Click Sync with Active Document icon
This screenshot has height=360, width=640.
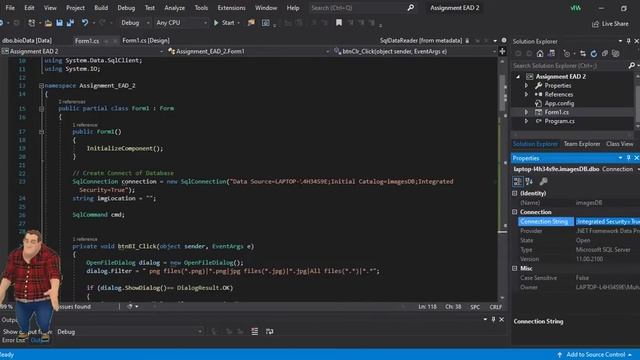tap(583, 53)
